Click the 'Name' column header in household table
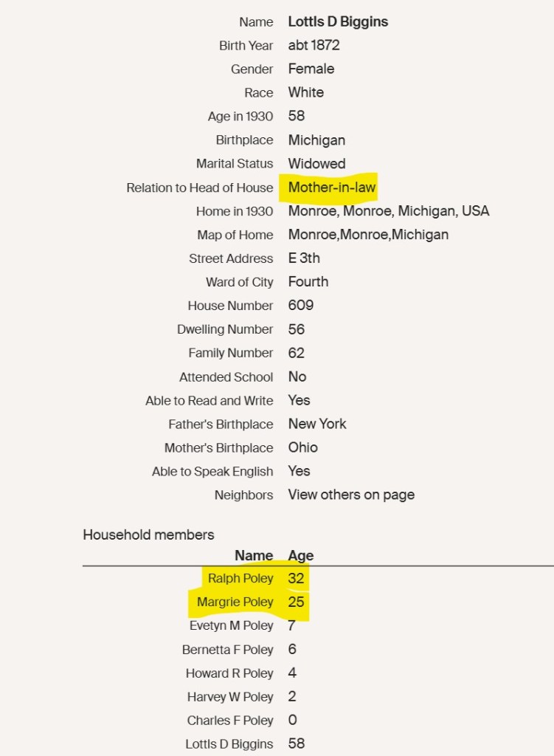This screenshot has height=756, width=554. 254,555
